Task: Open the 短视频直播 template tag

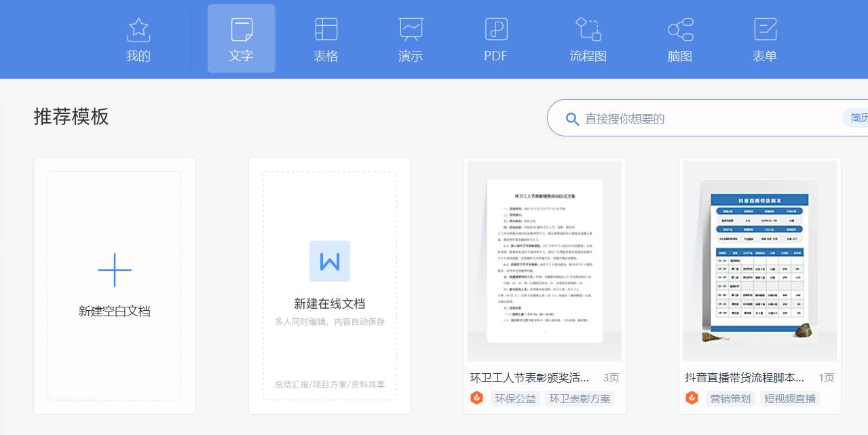Action: (x=790, y=399)
